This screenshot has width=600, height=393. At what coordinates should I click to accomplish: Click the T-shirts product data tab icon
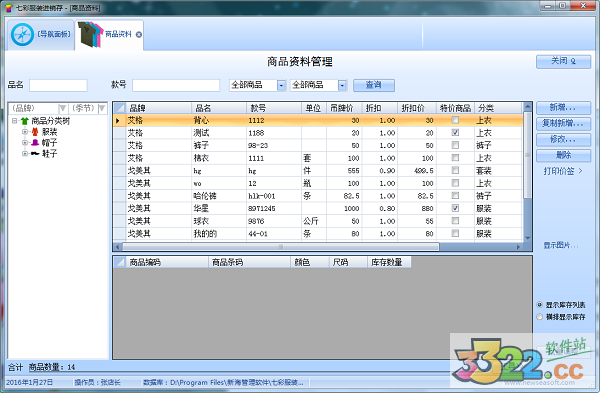coord(90,34)
